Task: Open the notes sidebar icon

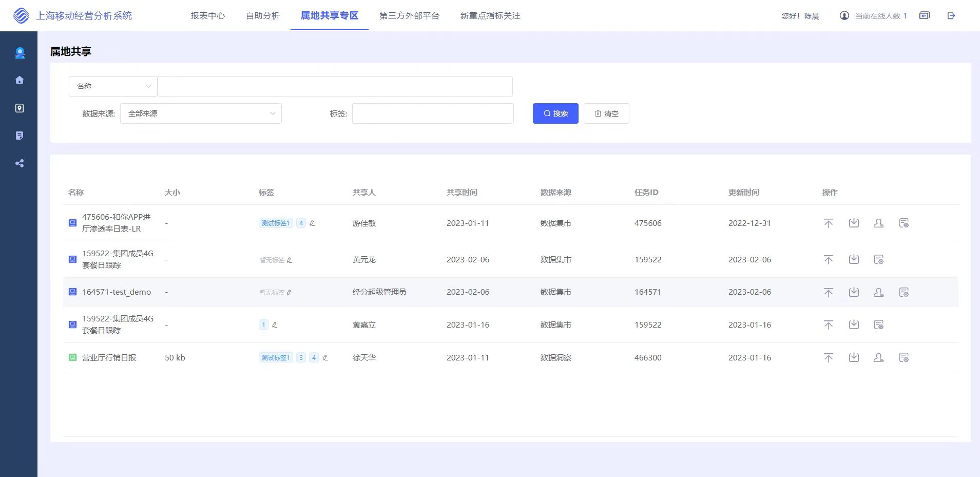Action: pyautogui.click(x=20, y=136)
